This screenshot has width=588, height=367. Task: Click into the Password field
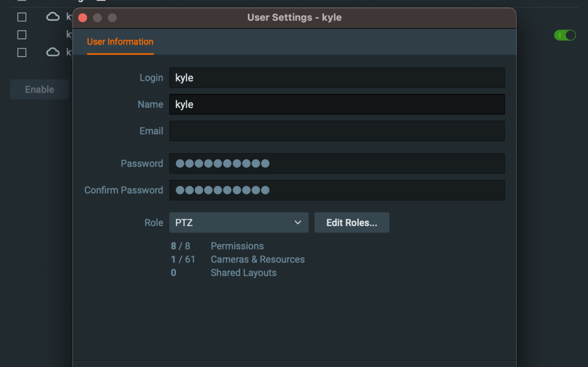(x=337, y=164)
